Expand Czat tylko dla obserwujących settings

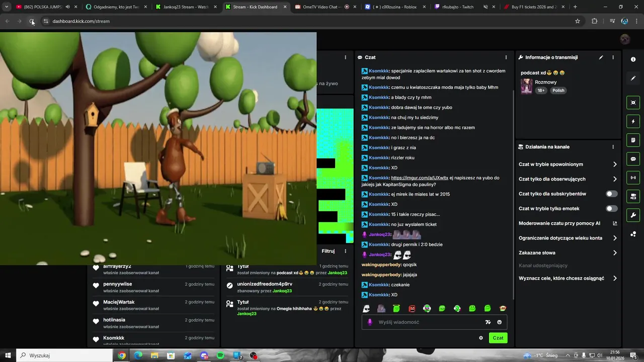568,179
